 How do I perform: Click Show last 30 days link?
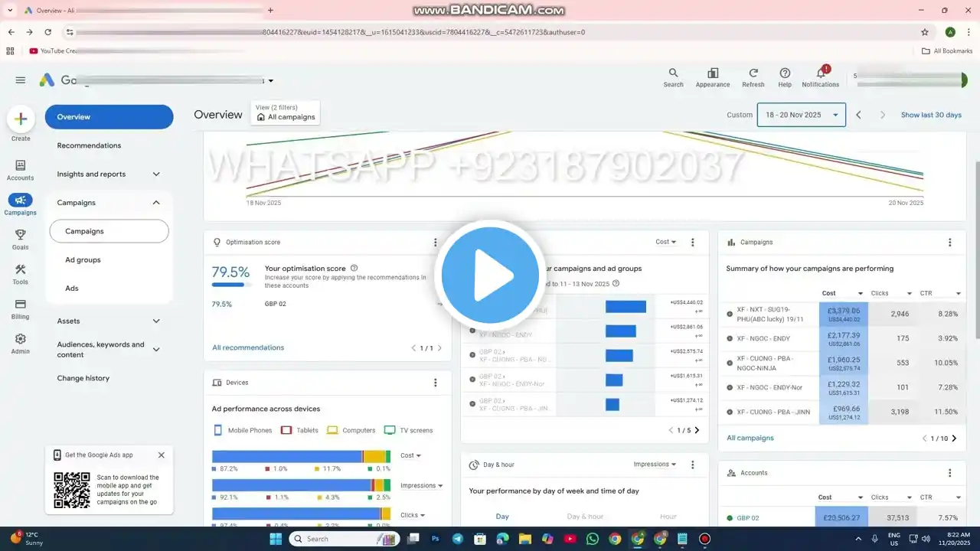(931, 115)
